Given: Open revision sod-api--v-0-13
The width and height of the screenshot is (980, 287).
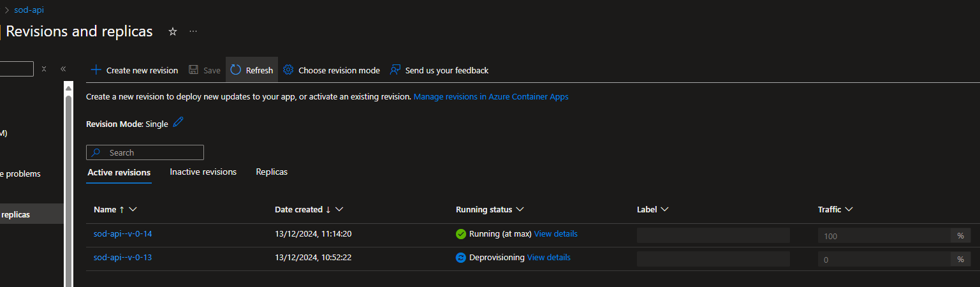Looking at the screenshot, I should tap(122, 258).
